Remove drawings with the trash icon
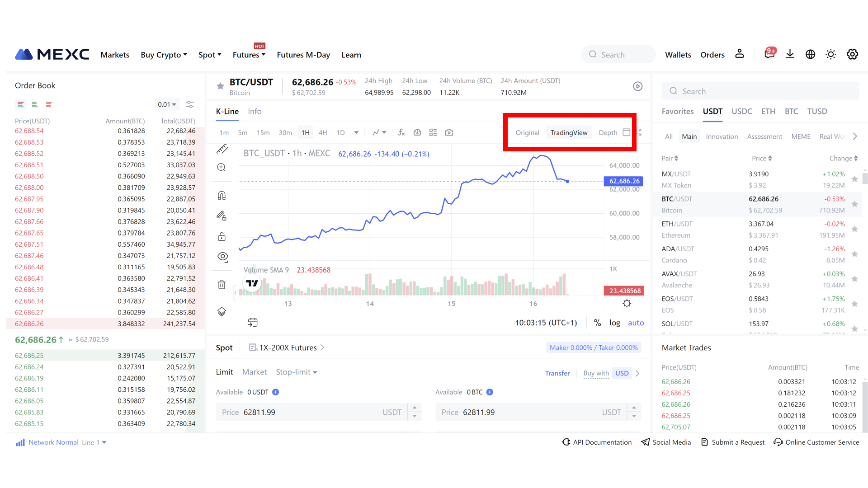Image resolution: width=868 pixels, height=488 pixels. pyautogui.click(x=222, y=285)
